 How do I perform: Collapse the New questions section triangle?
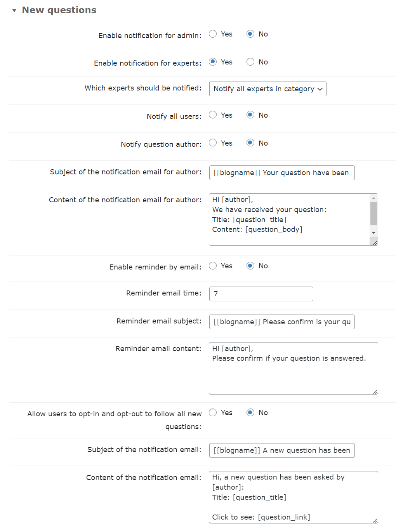14,10
